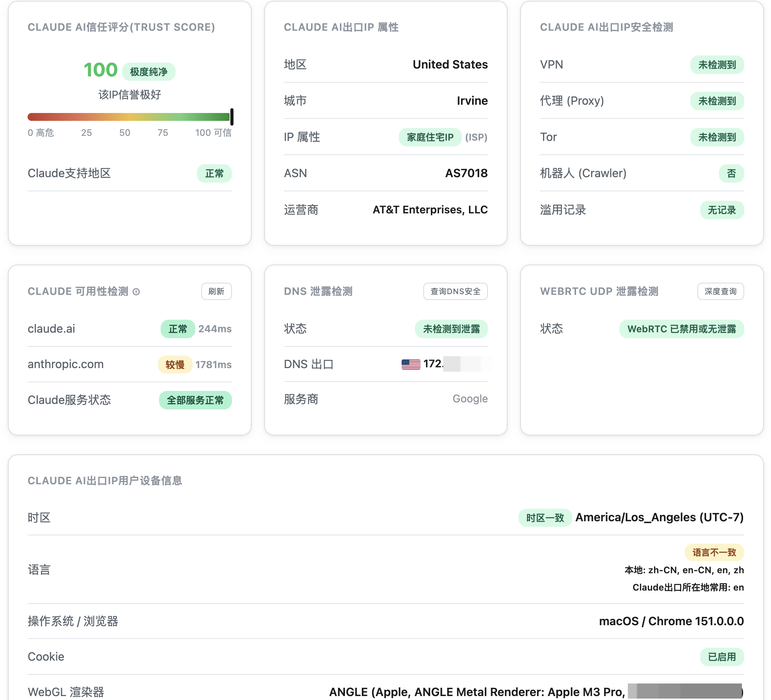This screenshot has height=700, width=771.
Task: Click the 否 badge for 机器人 (Crawler)
Action: pyautogui.click(x=731, y=173)
